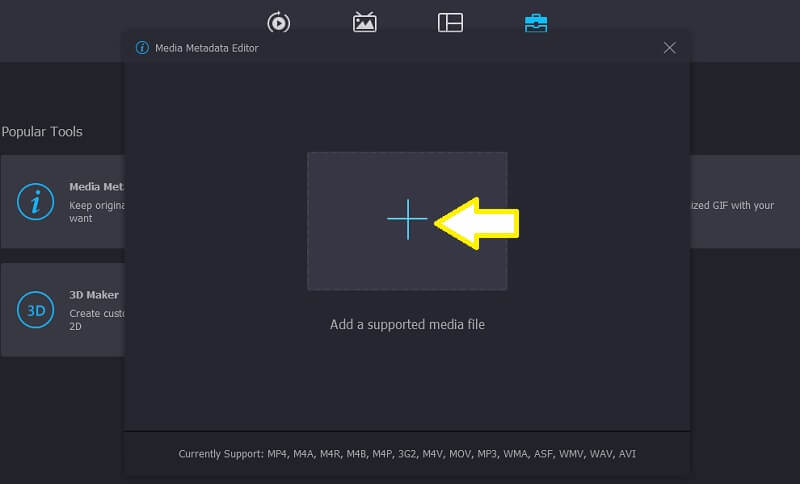This screenshot has width=800, height=484.
Task: Click the 'Media Metadata Editor' dialog title
Action: [x=206, y=48]
